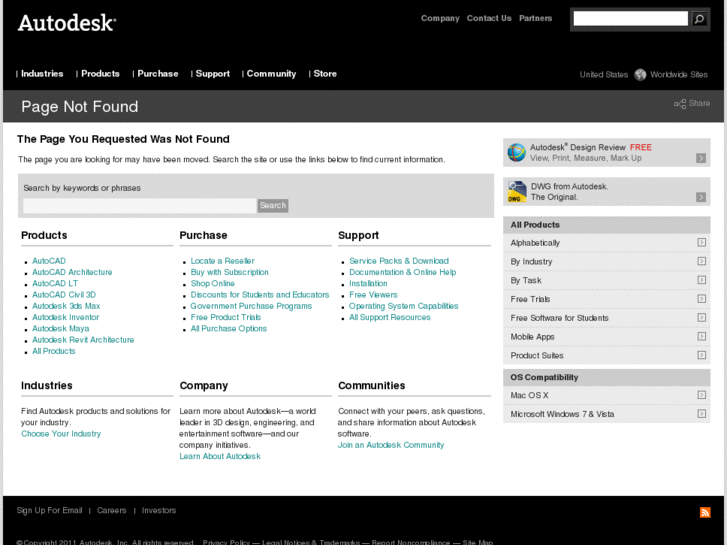The height and width of the screenshot is (545, 727).
Task: Click the RSS feed icon in footer
Action: coord(705,512)
